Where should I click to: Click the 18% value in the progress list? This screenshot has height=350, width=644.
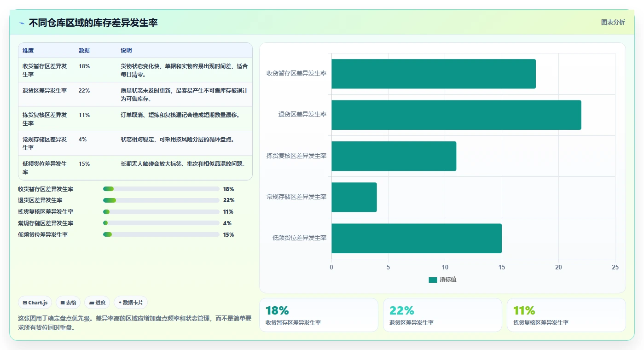(x=229, y=189)
